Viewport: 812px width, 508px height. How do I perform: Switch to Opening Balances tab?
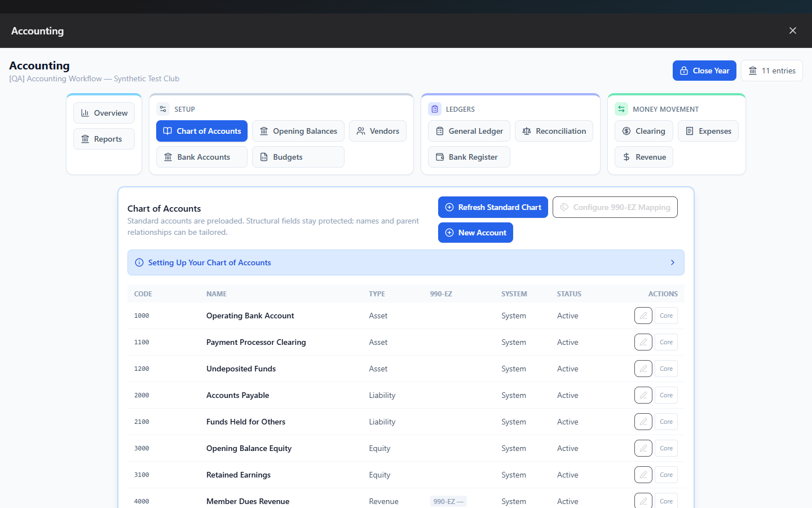click(x=298, y=131)
